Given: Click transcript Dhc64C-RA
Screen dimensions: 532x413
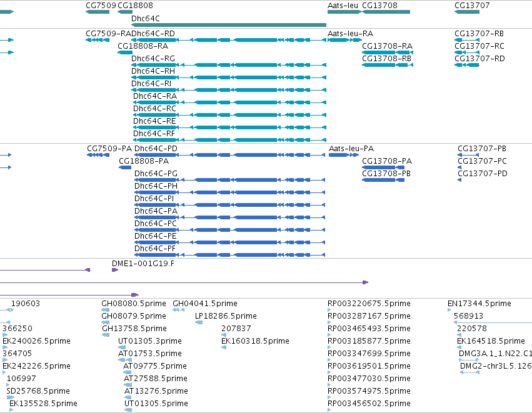Looking at the screenshot, I should point(229,102).
